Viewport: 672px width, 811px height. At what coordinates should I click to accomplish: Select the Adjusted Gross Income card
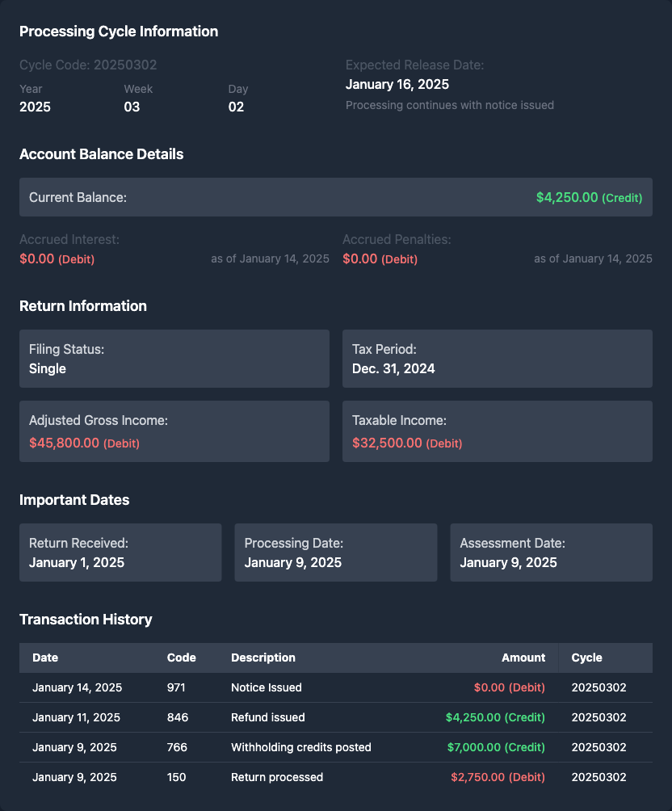[x=174, y=431]
